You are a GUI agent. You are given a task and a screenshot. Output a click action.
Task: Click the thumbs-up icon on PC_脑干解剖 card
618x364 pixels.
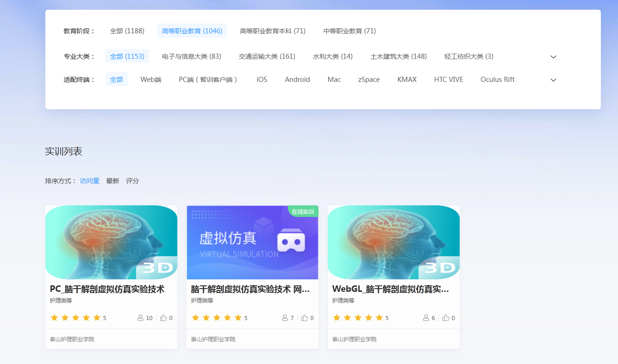click(163, 318)
